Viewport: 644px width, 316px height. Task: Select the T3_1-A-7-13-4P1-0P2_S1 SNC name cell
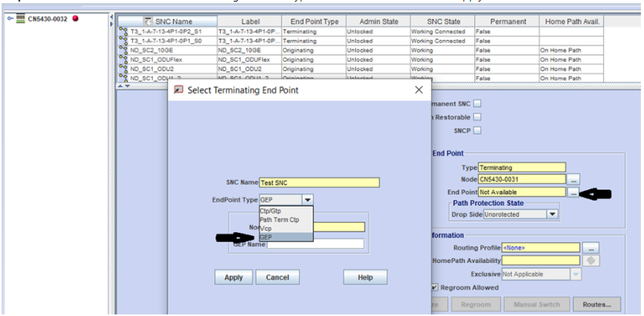172,31
